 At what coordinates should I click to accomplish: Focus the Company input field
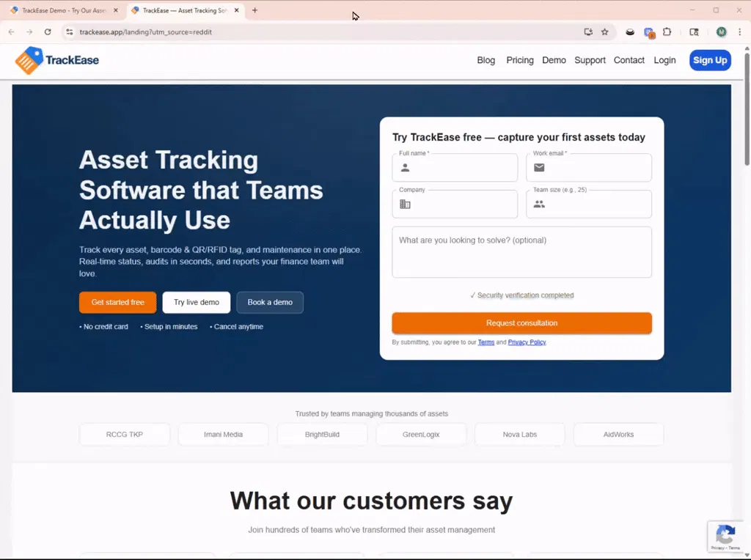tap(455, 205)
